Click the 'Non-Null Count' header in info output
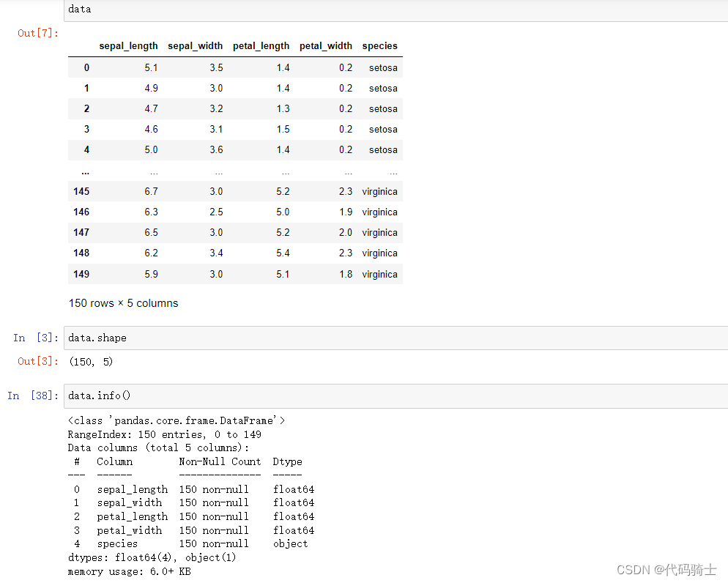The width and height of the screenshot is (728, 583). coord(220,462)
